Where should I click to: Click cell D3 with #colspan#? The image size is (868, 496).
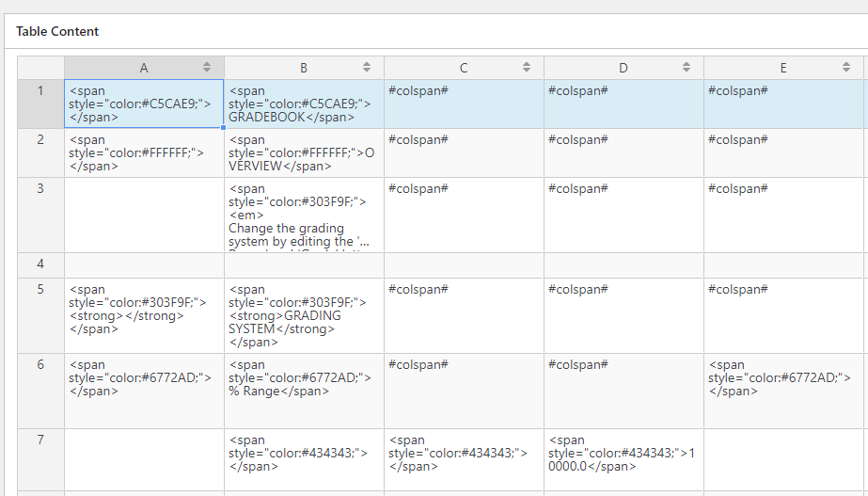point(623,215)
